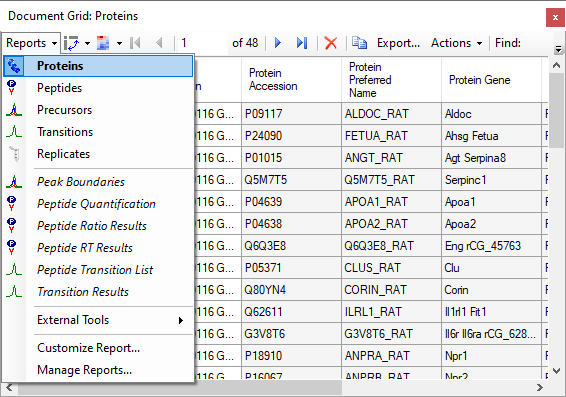Click the Peptides report icon in menu
Screen dimensions: 566x397
pos(12,88)
